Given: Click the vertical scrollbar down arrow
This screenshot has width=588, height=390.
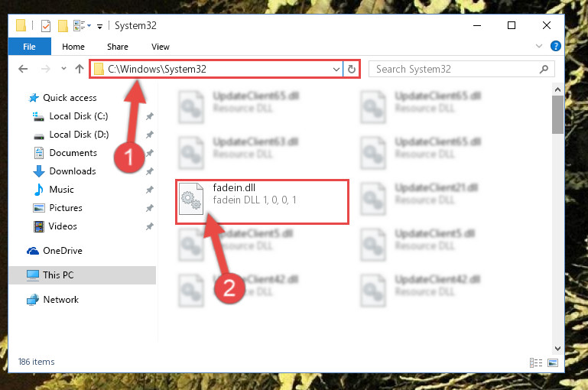Looking at the screenshot, I should (557, 349).
